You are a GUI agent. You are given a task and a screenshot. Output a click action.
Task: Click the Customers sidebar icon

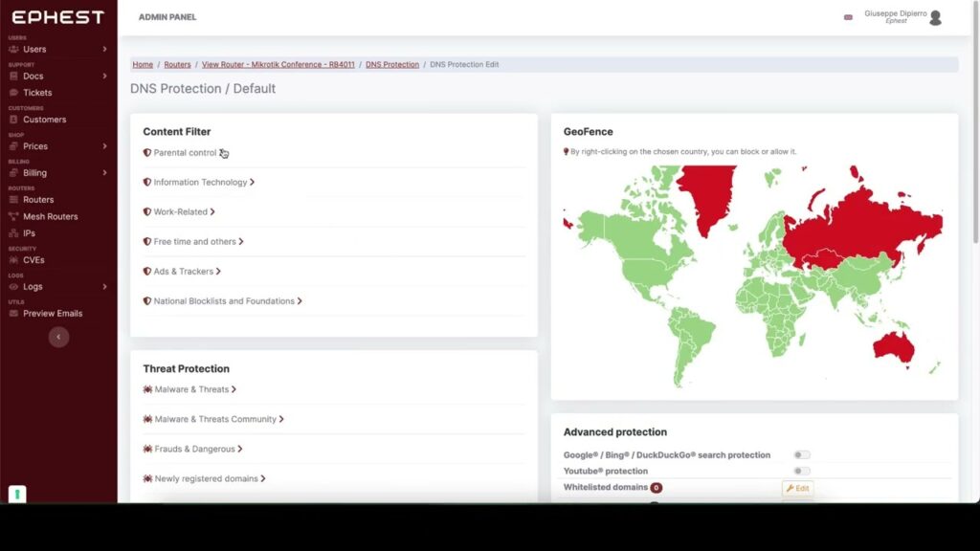coord(13,120)
